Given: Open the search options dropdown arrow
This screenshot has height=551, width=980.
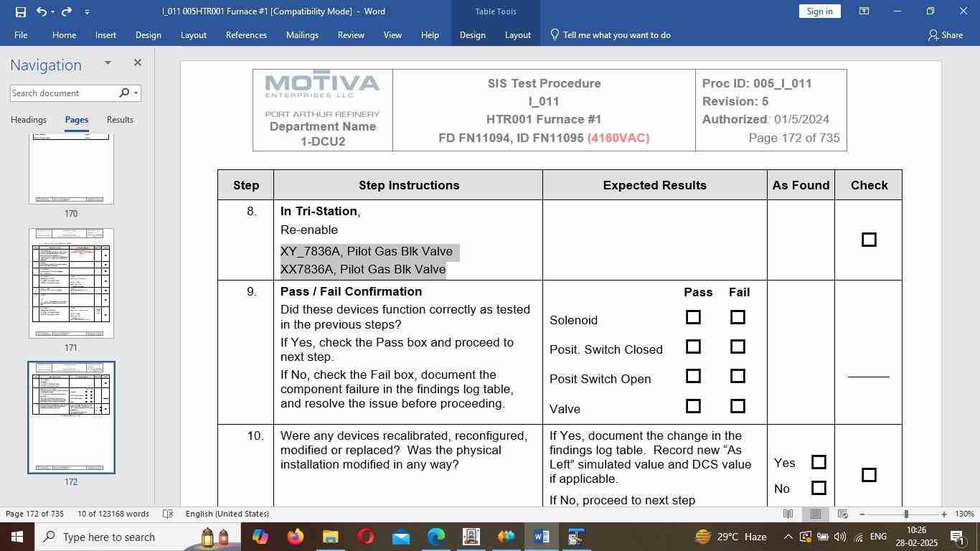Looking at the screenshot, I should pyautogui.click(x=136, y=93).
